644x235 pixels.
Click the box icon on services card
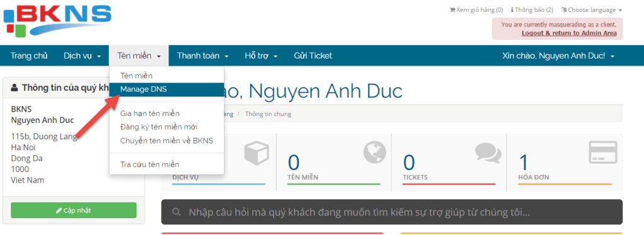pyautogui.click(x=257, y=152)
